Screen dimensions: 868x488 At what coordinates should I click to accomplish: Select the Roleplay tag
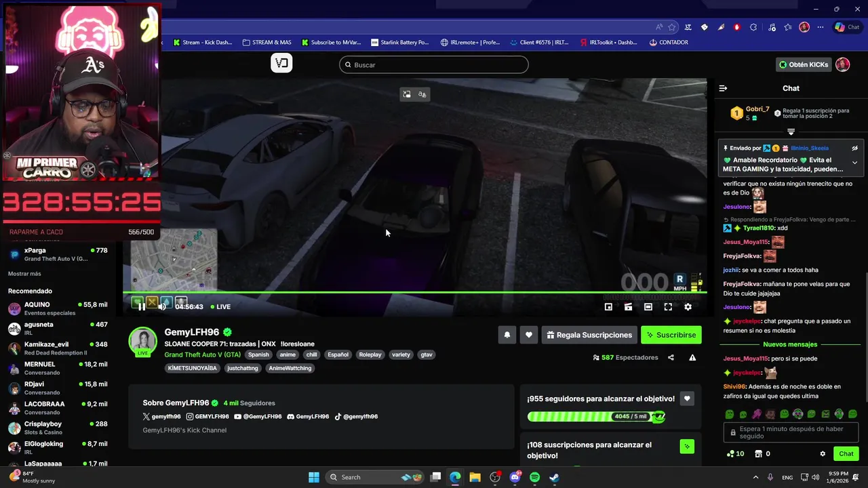[370, 354]
